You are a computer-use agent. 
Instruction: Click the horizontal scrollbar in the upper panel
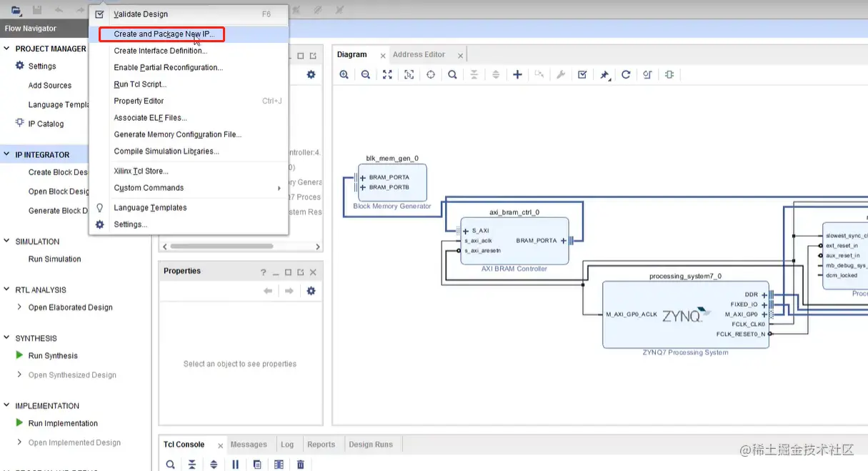pyautogui.click(x=221, y=247)
